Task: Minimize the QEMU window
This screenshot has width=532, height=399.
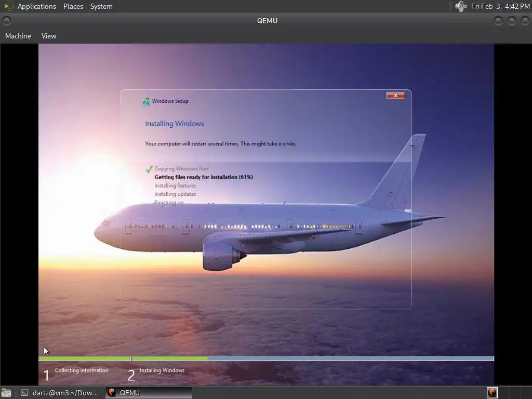Action: pos(498,21)
